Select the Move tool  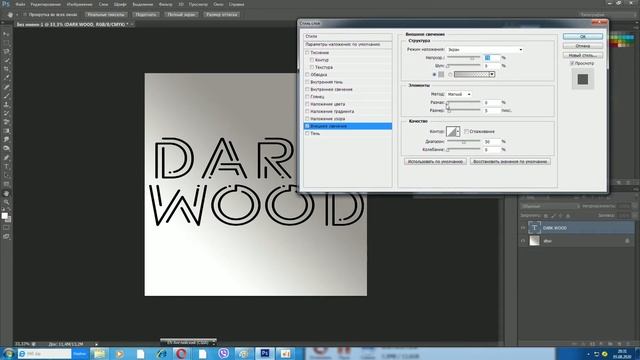click(6, 34)
